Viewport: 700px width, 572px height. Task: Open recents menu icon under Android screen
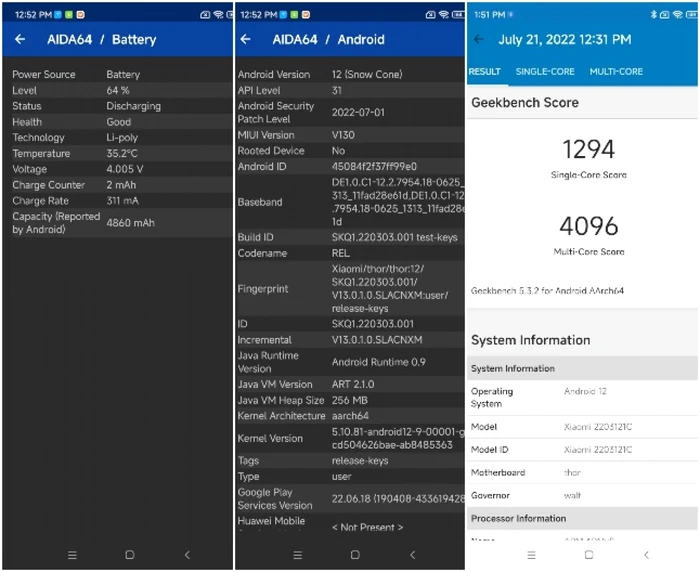click(297, 555)
